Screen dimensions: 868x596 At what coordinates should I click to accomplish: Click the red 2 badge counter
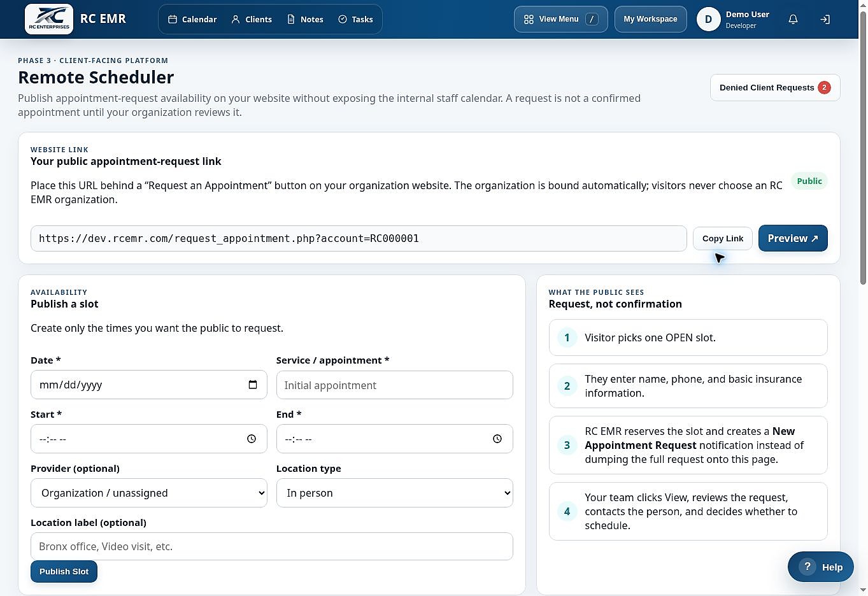[x=824, y=87]
